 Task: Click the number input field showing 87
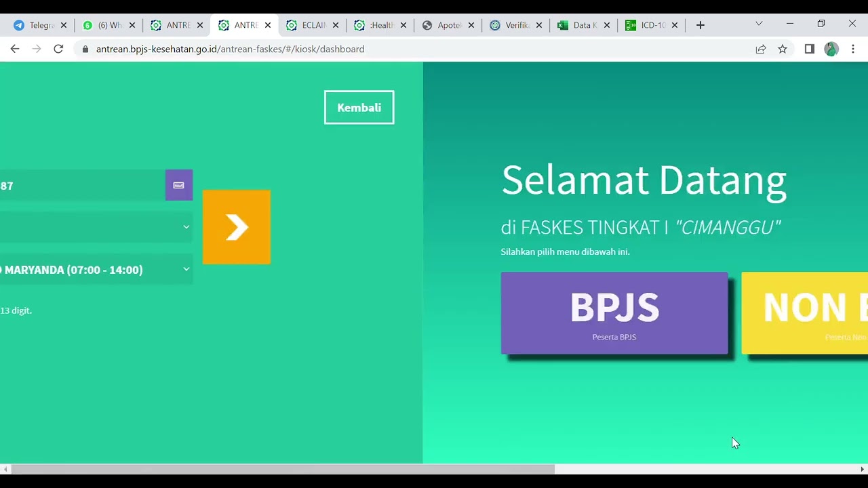click(x=82, y=185)
